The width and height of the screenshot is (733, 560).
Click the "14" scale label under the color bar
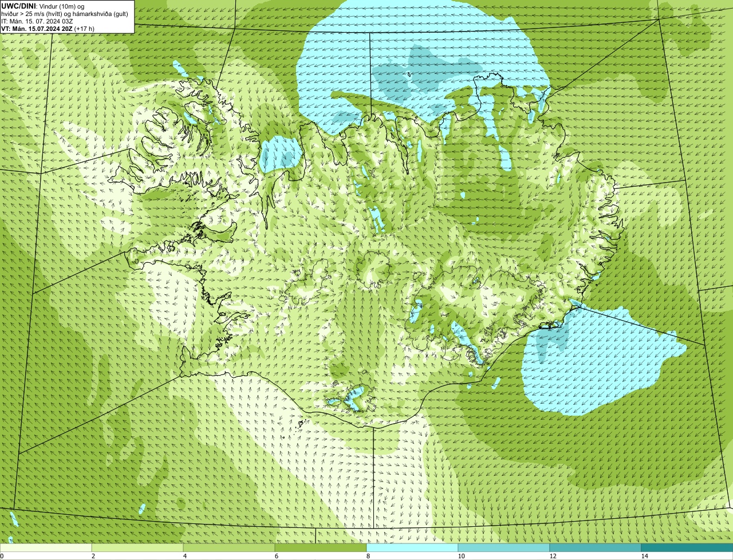click(644, 556)
